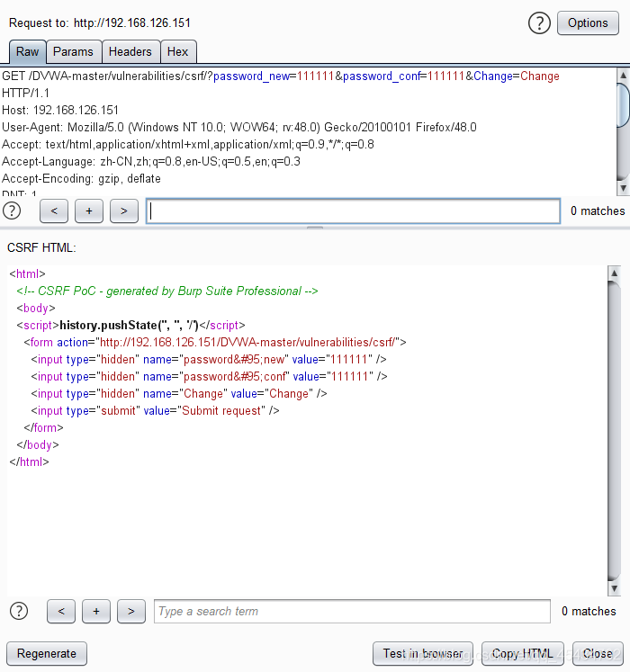Click the form action URL line
Screen dimensions: 630x672
(x=215, y=343)
